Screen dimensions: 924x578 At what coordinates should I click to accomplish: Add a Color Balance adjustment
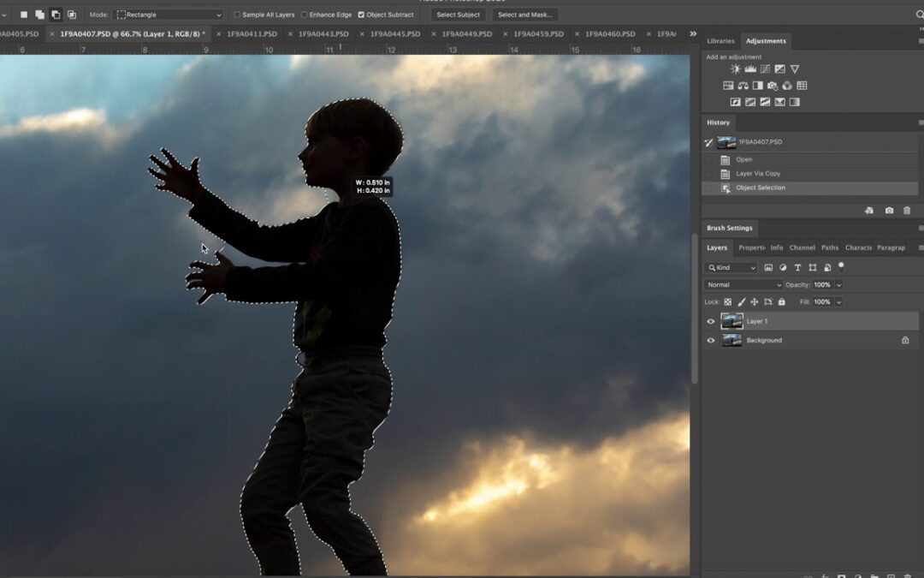pyautogui.click(x=743, y=86)
